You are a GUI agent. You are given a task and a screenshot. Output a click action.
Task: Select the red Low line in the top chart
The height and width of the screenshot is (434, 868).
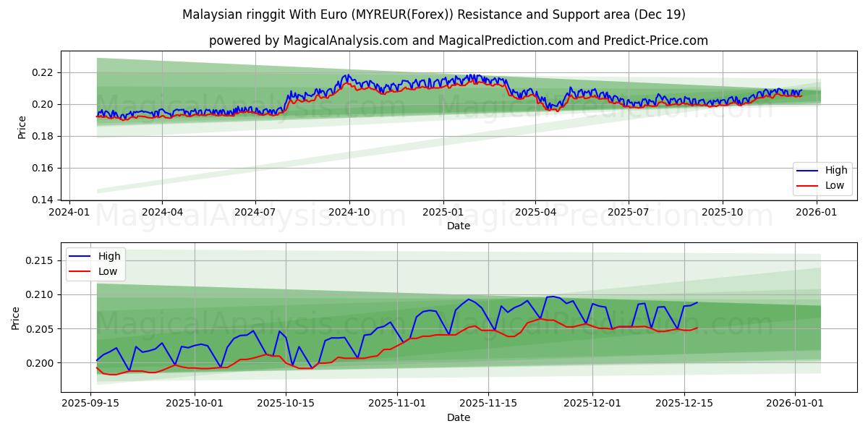pyautogui.click(x=434, y=86)
